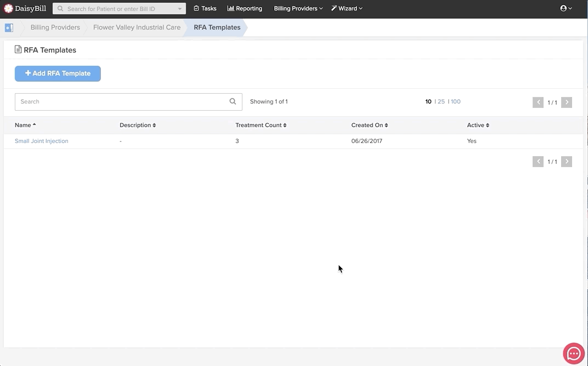
Task: Click the search magnifier in templates search box
Action: point(233,101)
